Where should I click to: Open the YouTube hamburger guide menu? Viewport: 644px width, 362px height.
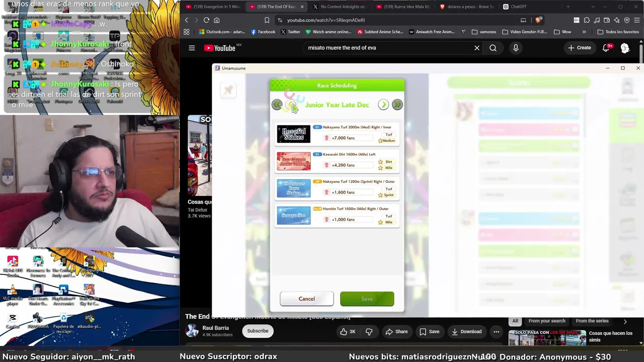[x=192, y=48]
